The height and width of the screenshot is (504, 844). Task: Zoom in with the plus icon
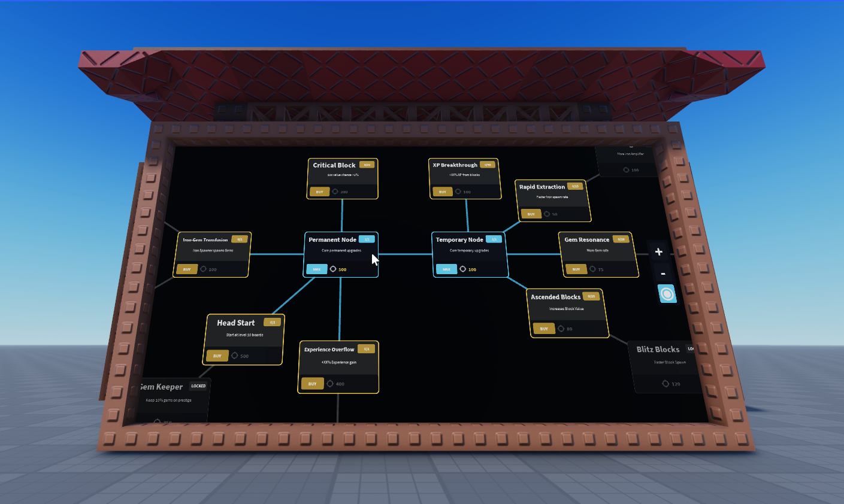click(658, 252)
